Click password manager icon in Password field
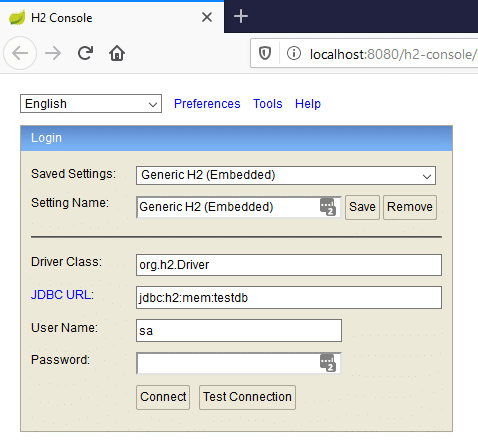Viewport: 478px width, 440px height. (x=328, y=363)
